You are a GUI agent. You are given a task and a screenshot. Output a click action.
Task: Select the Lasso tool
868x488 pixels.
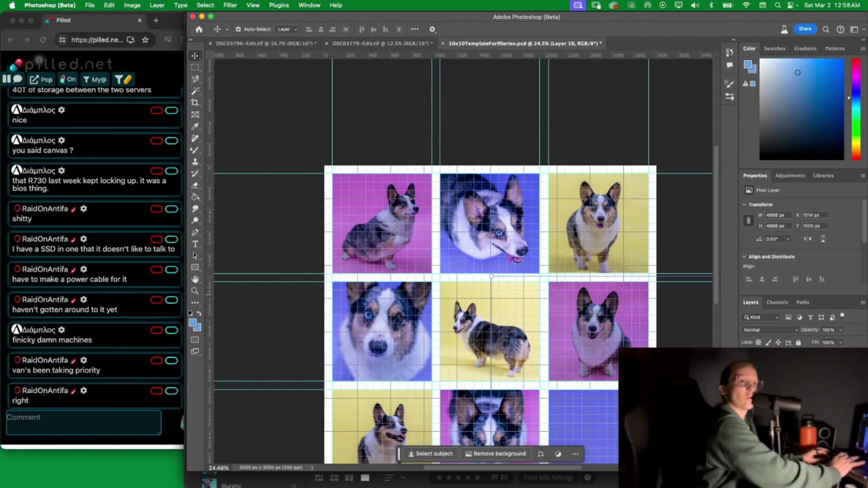click(195, 79)
